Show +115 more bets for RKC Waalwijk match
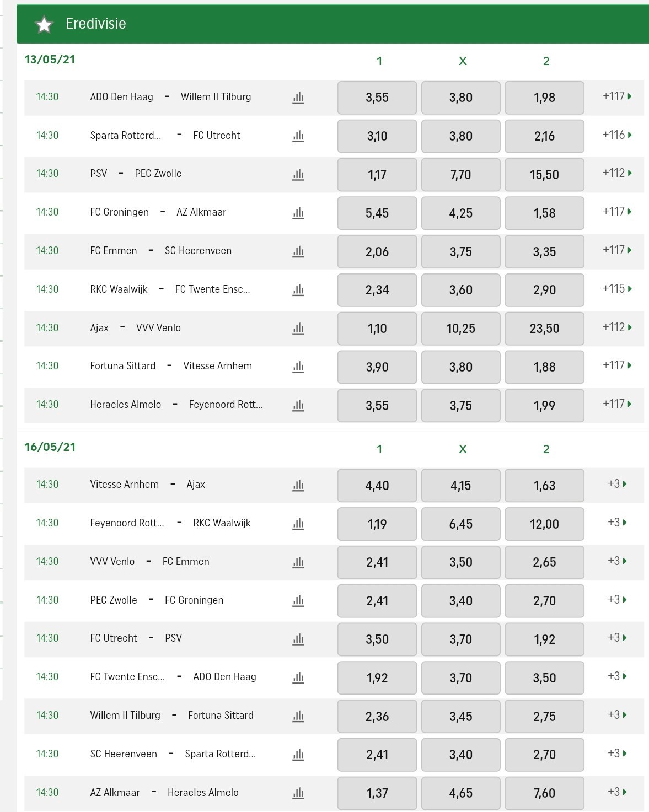 coord(616,289)
